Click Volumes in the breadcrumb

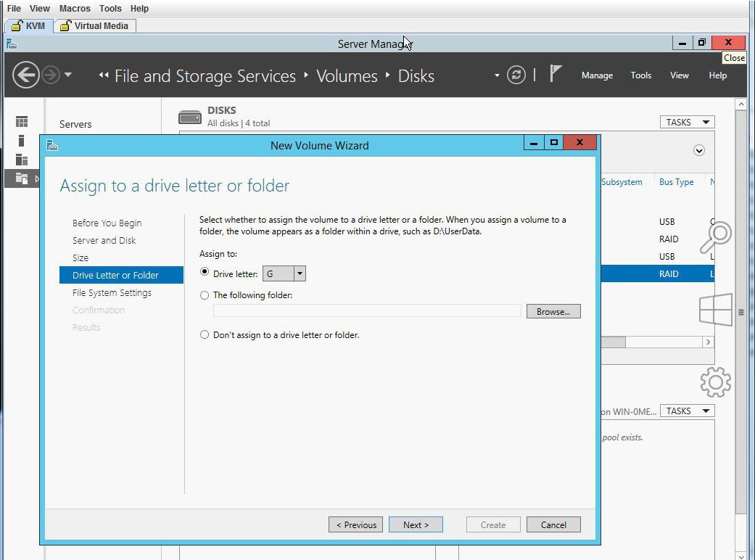click(347, 75)
